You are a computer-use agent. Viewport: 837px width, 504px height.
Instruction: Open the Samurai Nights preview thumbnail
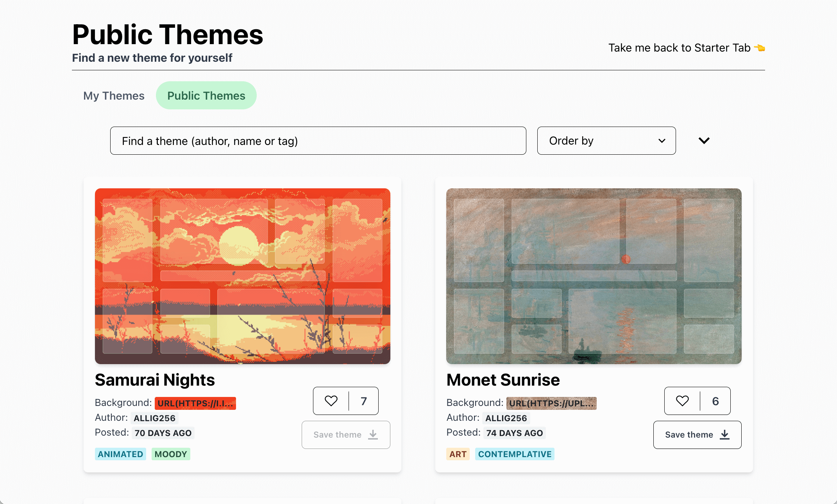242,276
